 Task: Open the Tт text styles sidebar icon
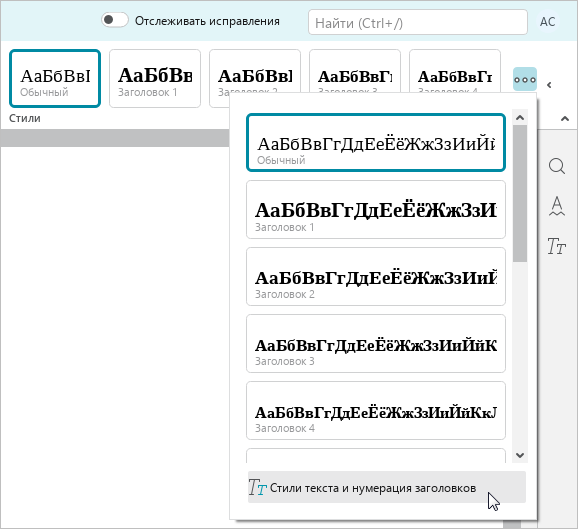coord(556,246)
